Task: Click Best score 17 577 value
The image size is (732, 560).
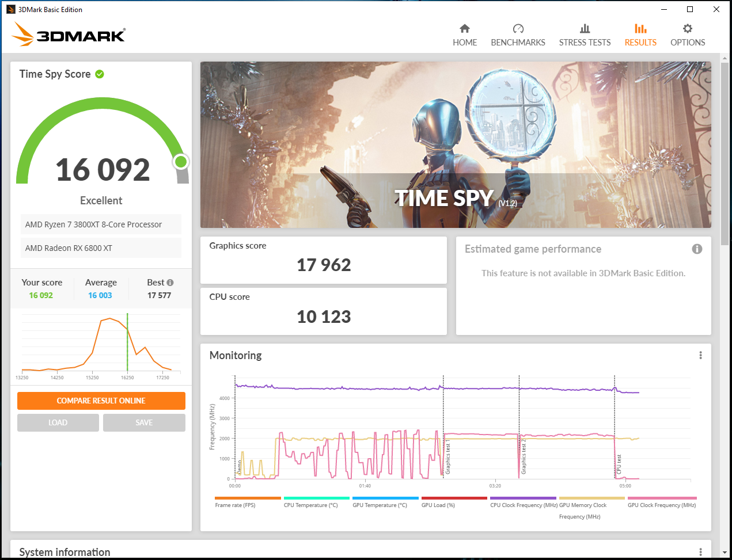Action: coord(159,295)
